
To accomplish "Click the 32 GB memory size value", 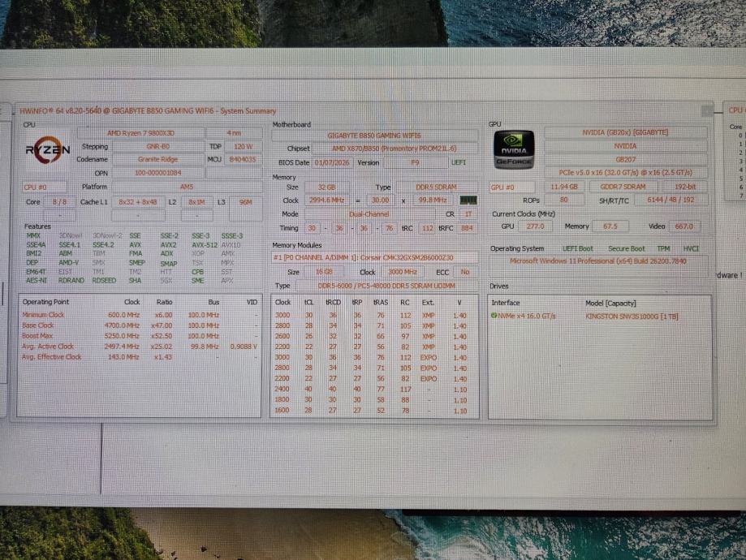I will tap(326, 187).
